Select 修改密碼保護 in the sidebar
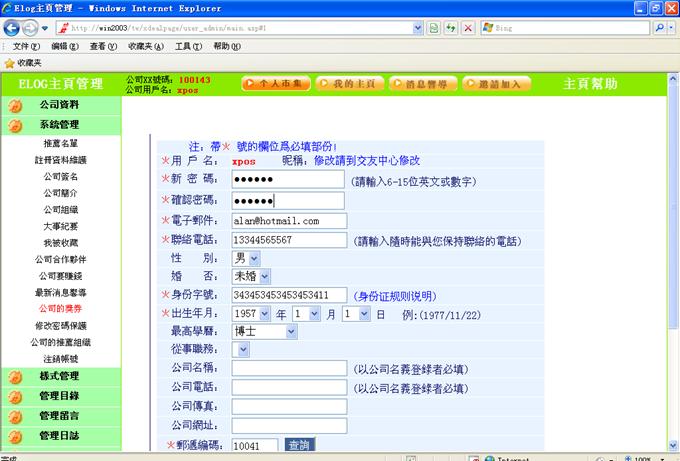The width and height of the screenshot is (680, 461). pos(60,326)
